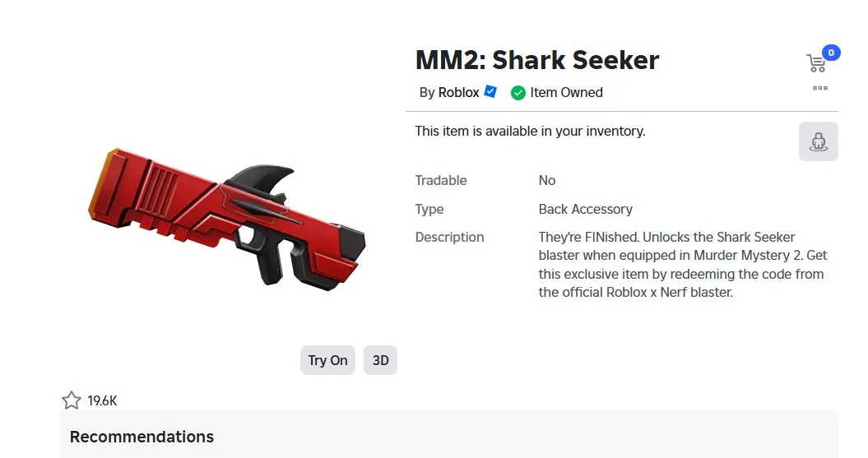Screen dimensions: 868x458
Task: Click the Back Accessory type value
Action: [585, 209]
